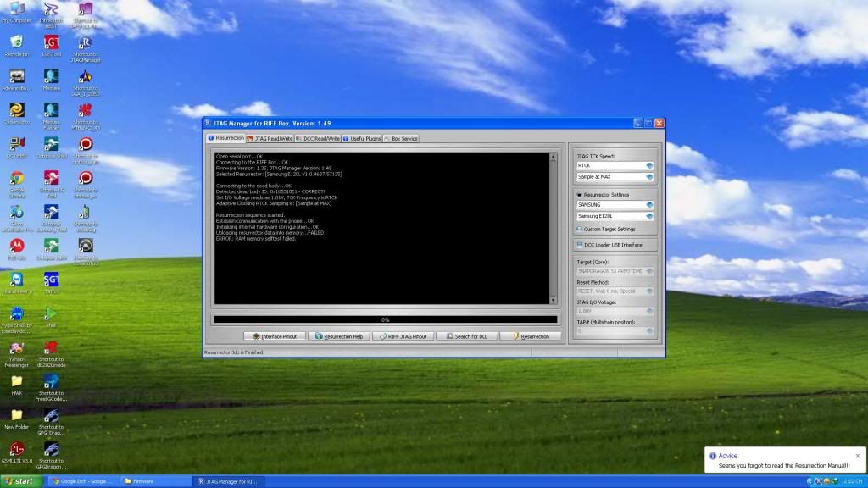This screenshot has width=868, height=488.
Task: Open the Windows start menu
Action: coord(22,481)
